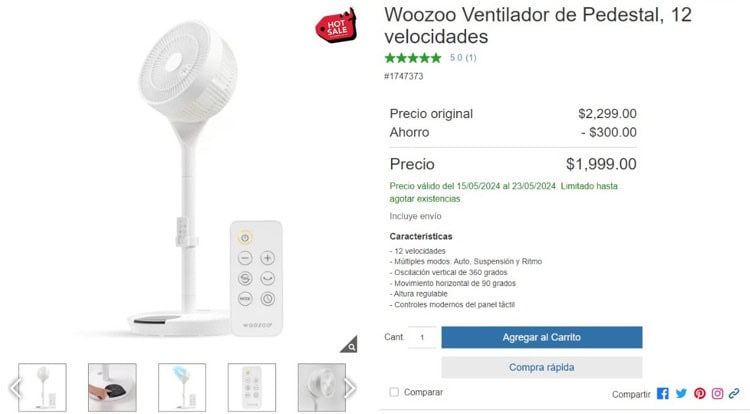
Task: Click Compra rápida button
Action: tap(541, 367)
